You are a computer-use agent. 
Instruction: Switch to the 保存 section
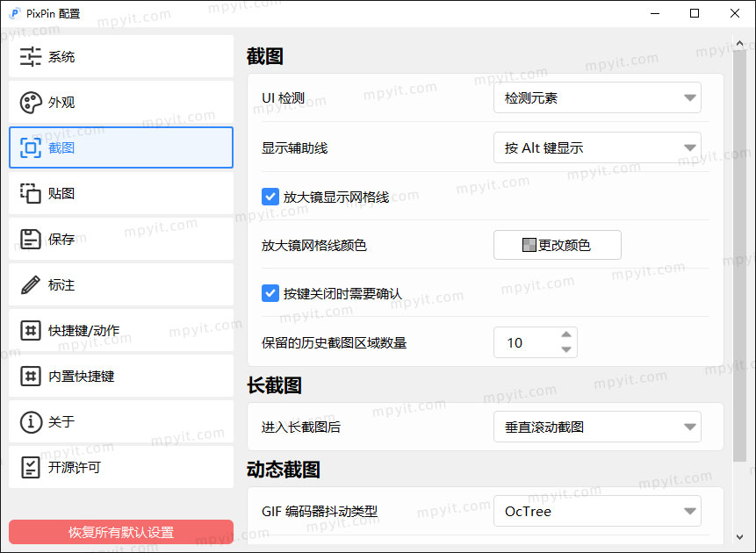coord(121,239)
